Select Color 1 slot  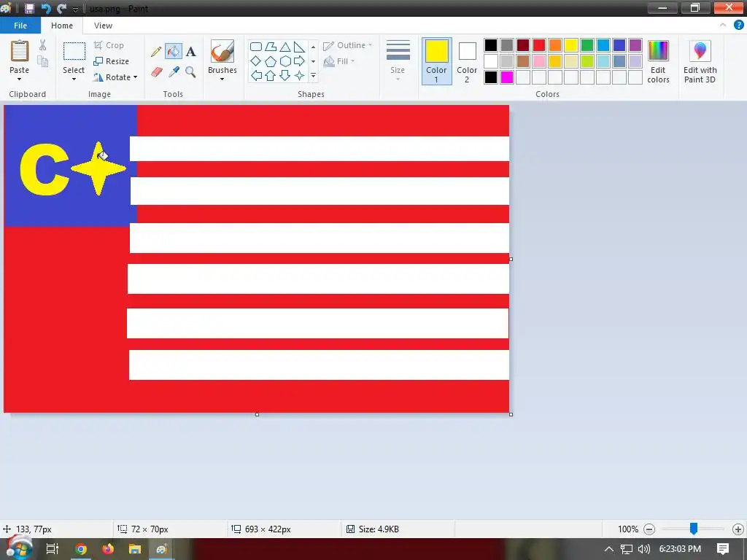coord(436,61)
